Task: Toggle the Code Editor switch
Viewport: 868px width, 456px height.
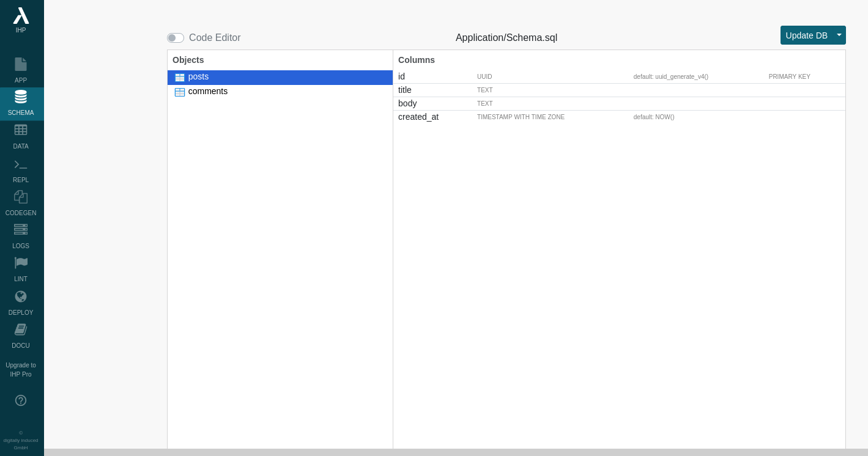Action: [176, 38]
